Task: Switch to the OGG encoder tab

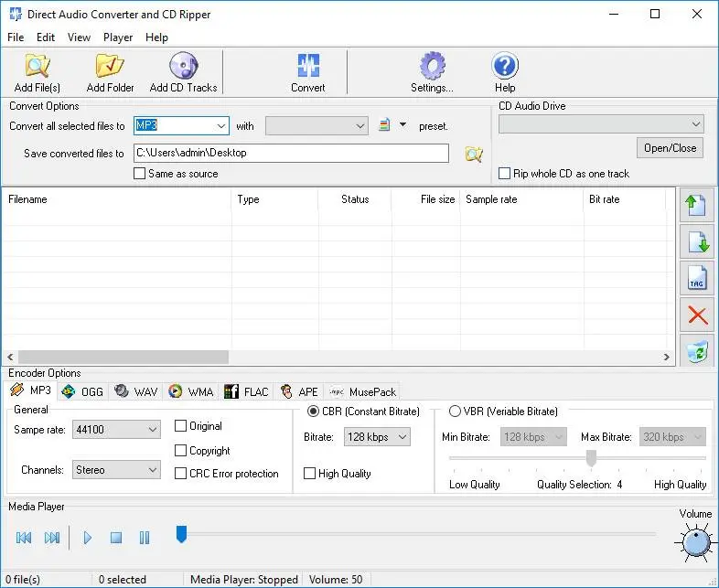Action: pos(83,391)
